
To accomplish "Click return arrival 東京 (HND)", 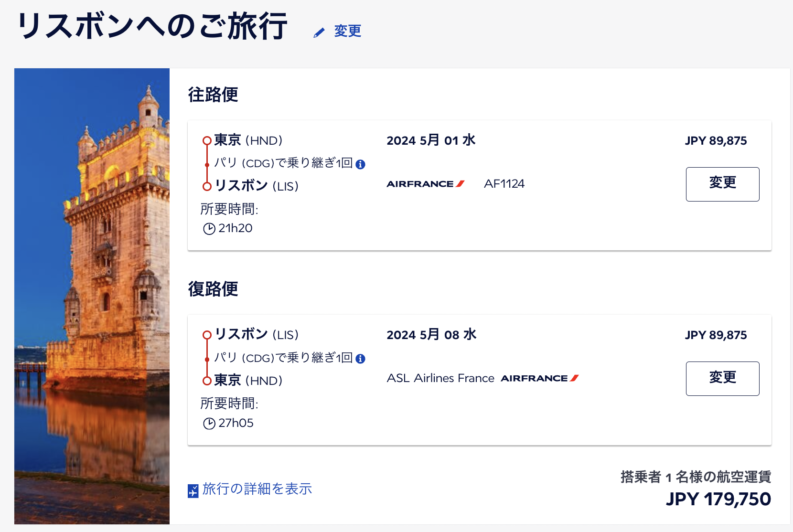I will click(248, 381).
